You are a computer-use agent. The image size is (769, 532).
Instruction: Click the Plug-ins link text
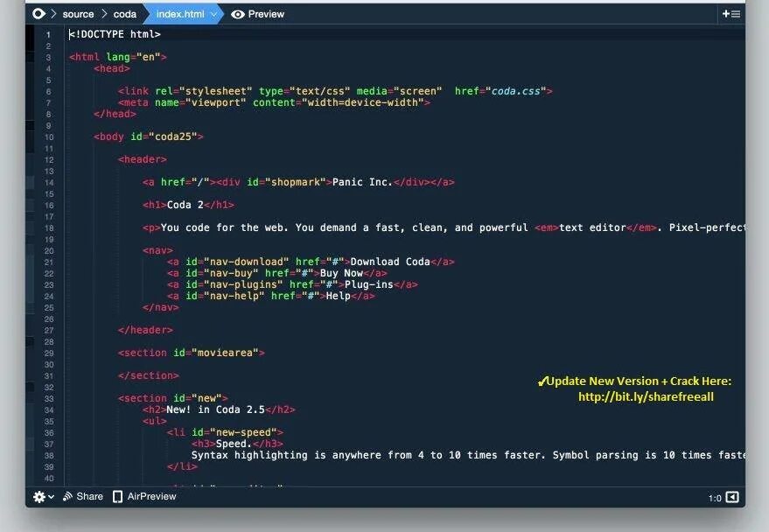click(369, 284)
